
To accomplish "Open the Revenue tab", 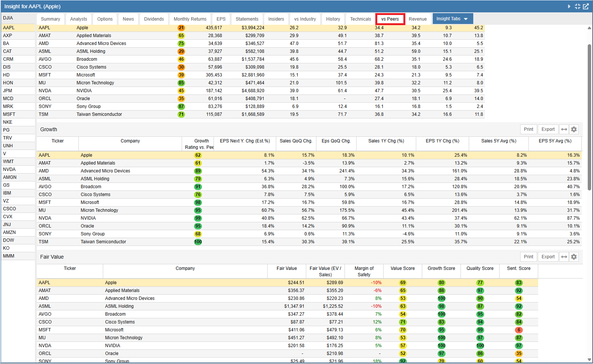I will [418, 19].
